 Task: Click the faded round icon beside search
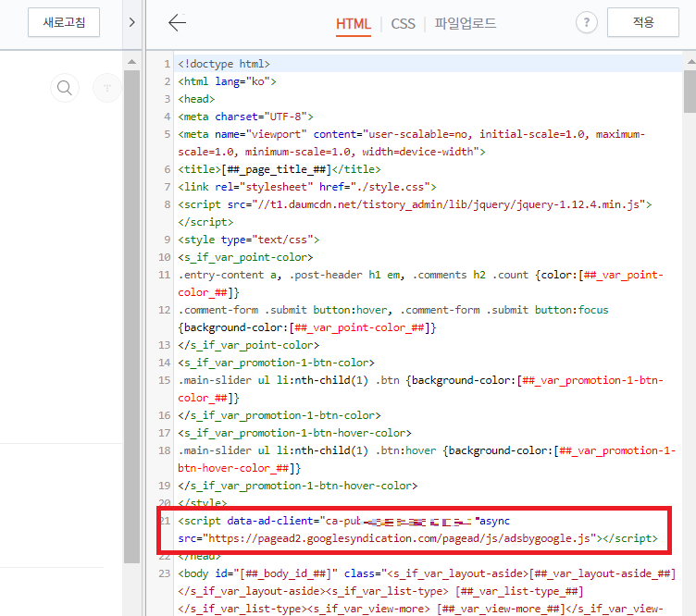[x=107, y=88]
